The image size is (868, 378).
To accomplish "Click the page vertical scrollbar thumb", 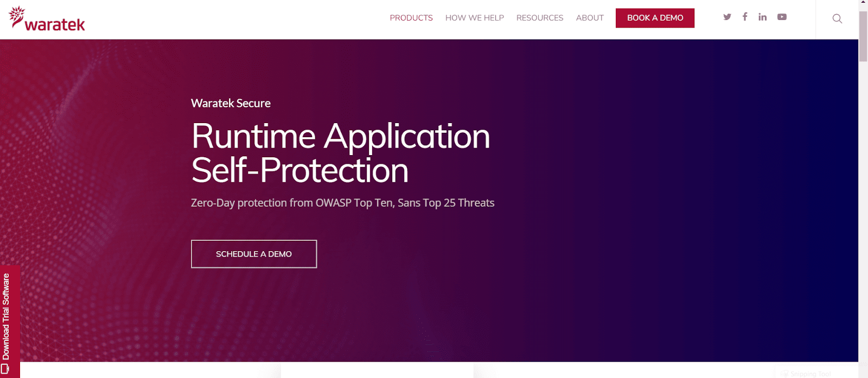I will (863, 36).
